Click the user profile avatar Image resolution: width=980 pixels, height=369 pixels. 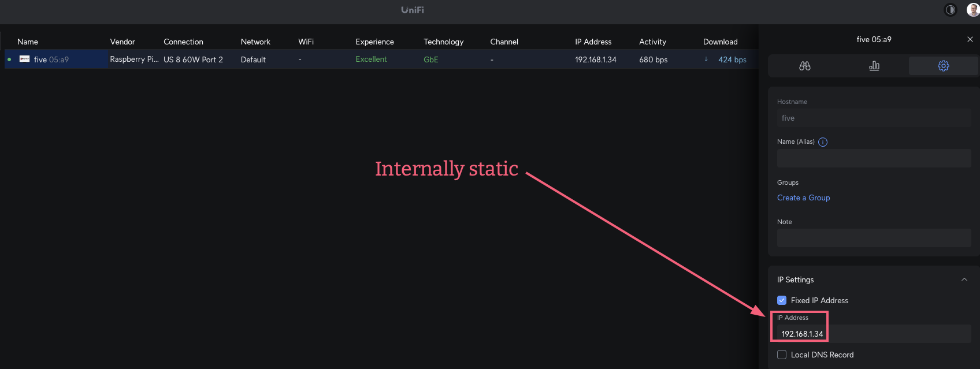tap(972, 10)
